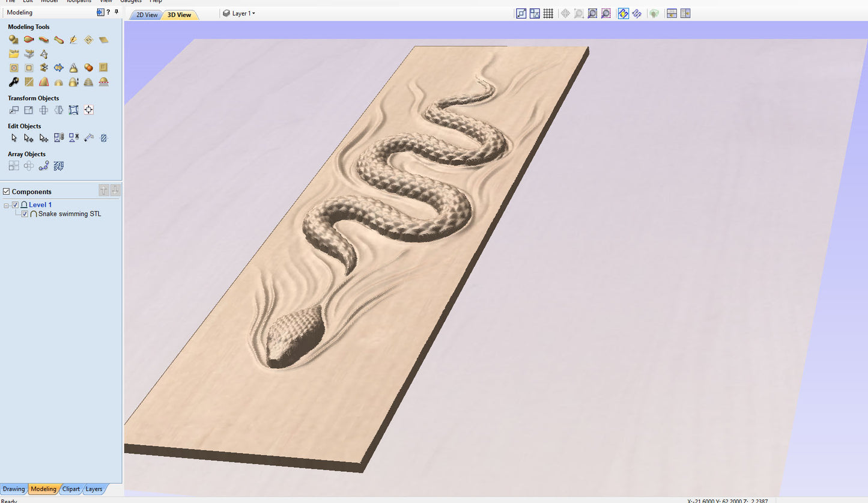
Task: Click the Mirror Objects transform icon
Action: pyautogui.click(x=59, y=110)
